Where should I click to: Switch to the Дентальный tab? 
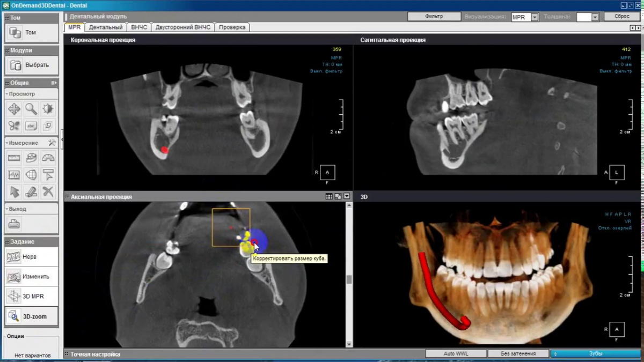coord(106,27)
